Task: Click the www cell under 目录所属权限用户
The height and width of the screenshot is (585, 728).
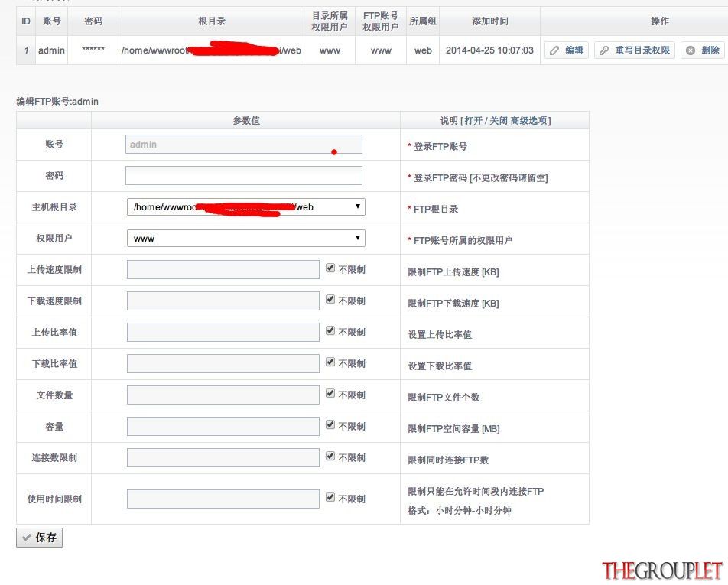Action: click(330, 50)
